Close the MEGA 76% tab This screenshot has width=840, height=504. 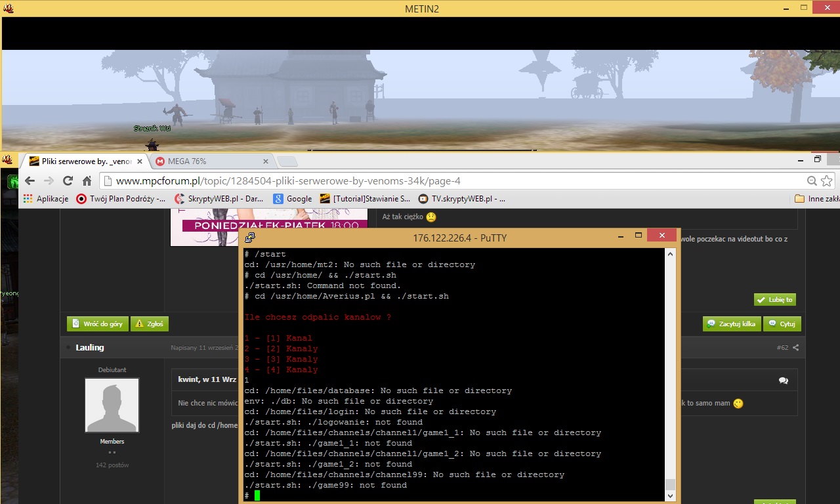pos(266,161)
